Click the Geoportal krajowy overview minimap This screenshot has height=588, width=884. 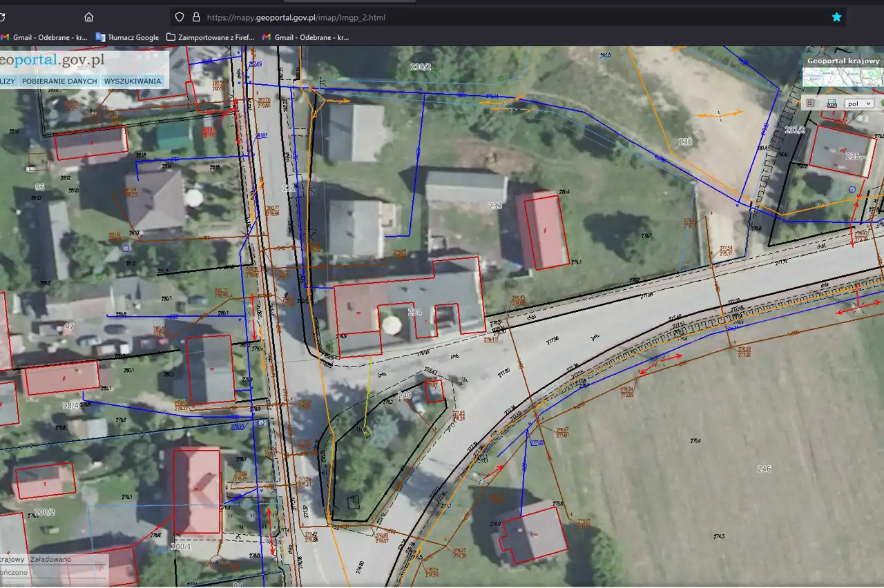843,77
